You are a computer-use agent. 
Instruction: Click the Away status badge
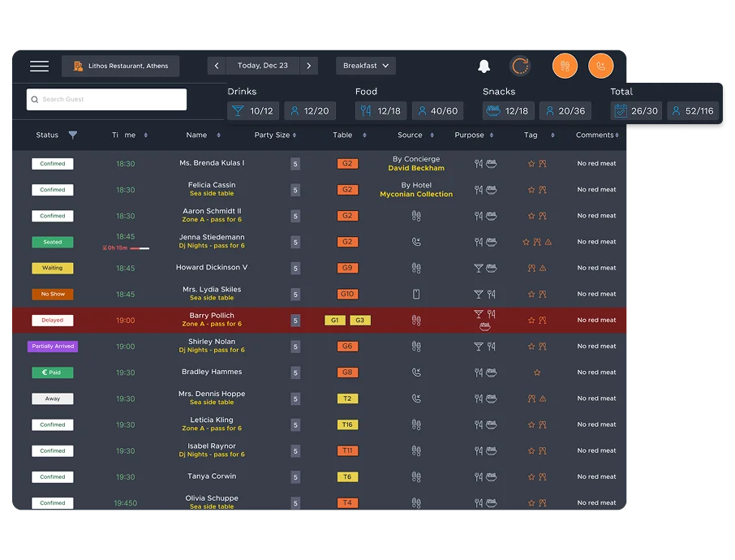(53, 398)
